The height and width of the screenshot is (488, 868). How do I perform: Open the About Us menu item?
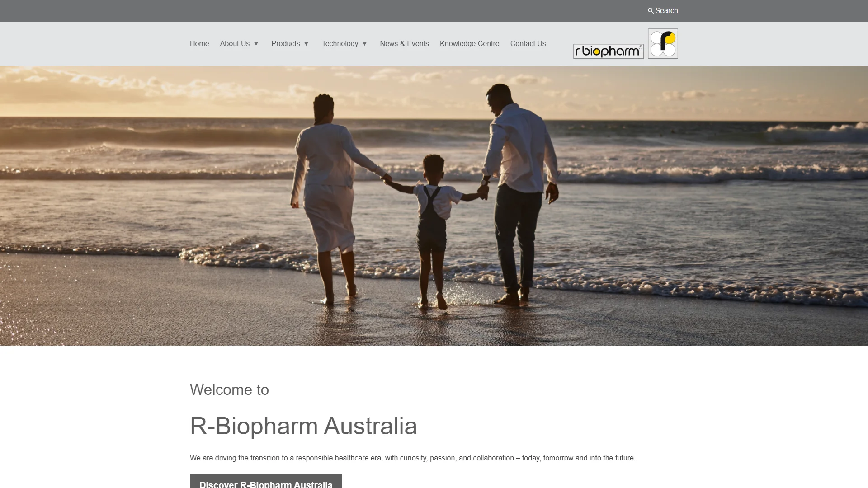tap(235, 44)
